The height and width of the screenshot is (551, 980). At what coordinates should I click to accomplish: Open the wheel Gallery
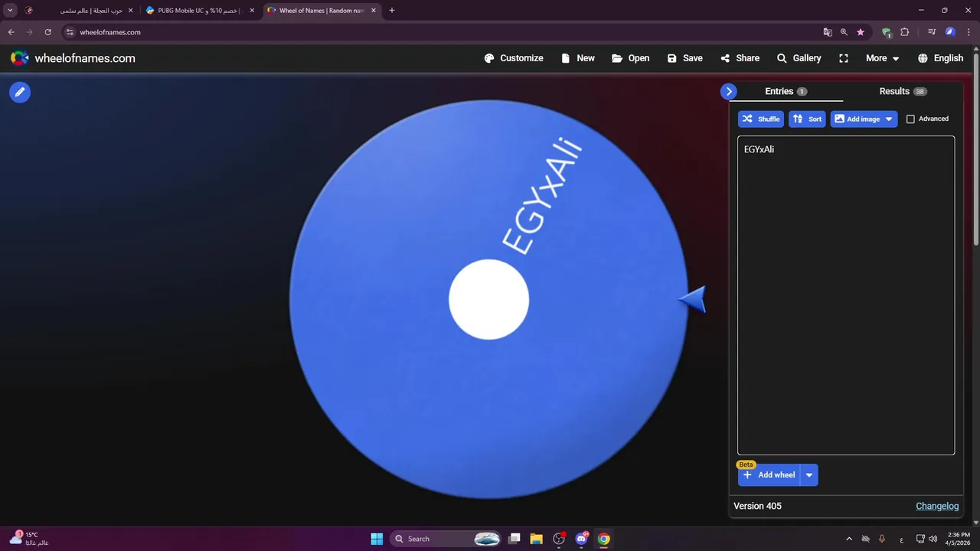point(799,58)
